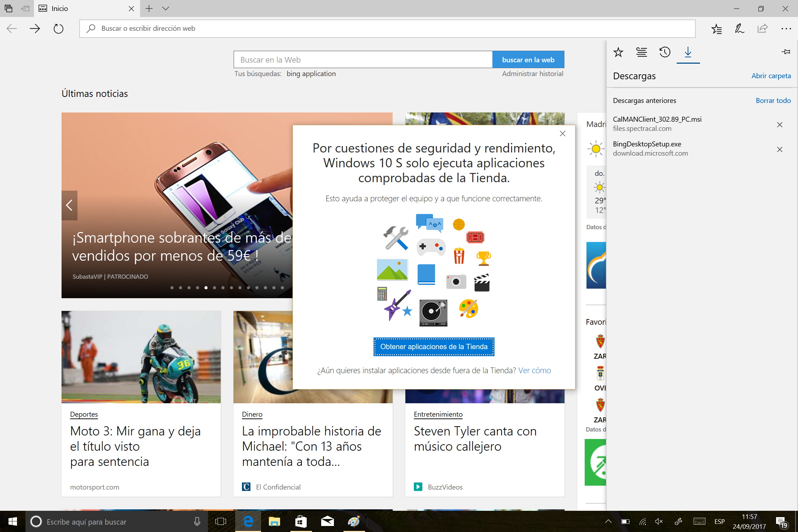Click Borrar todo downloads link

(773, 100)
